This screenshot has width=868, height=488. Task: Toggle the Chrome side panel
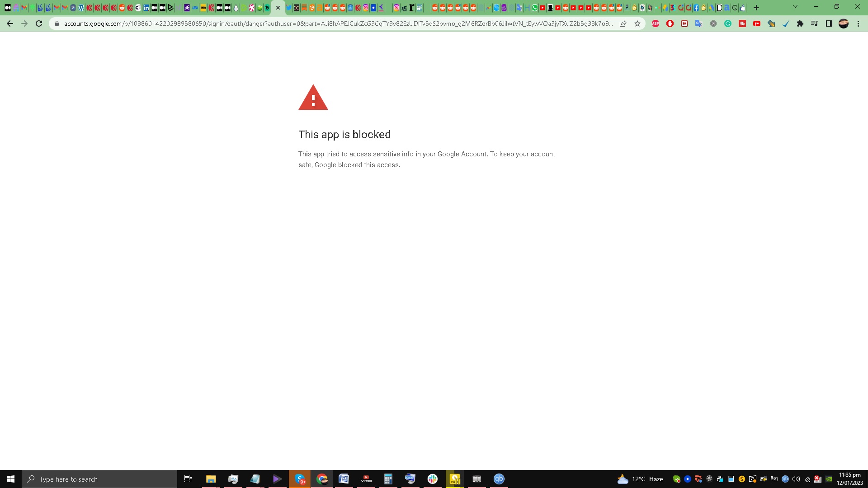pyautogui.click(x=829, y=23)
